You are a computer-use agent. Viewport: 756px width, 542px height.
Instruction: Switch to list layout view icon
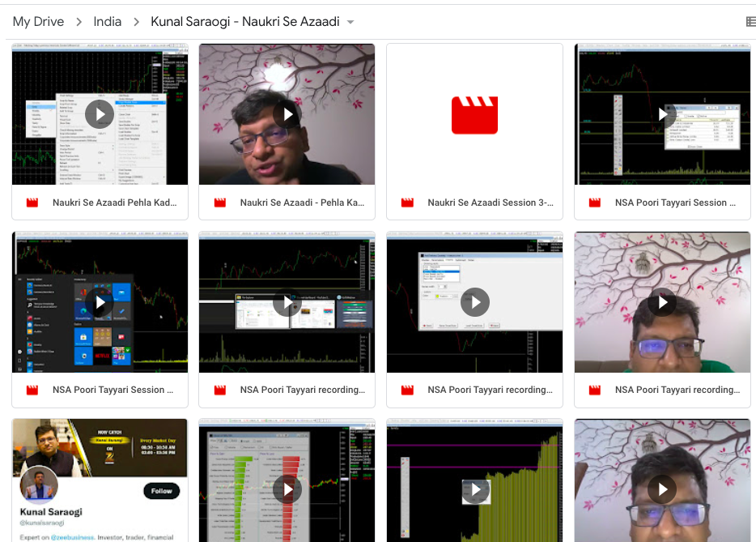click(750, 22)
